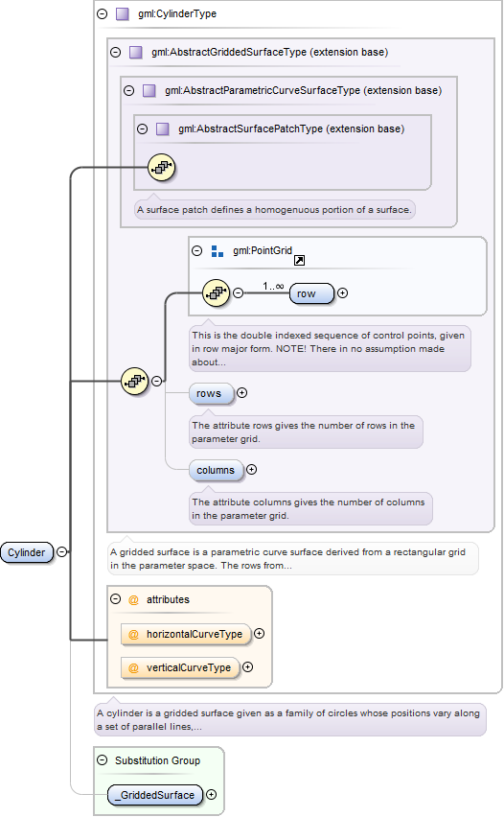Screen dimensions: 504x817
Task: Collapse the gml:CylinderType section
Action: [x=103, y=14]
